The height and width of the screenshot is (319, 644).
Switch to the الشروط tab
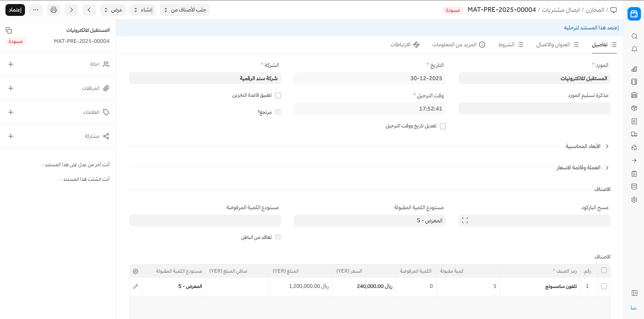pyautogui.click(x=511, y=45)
